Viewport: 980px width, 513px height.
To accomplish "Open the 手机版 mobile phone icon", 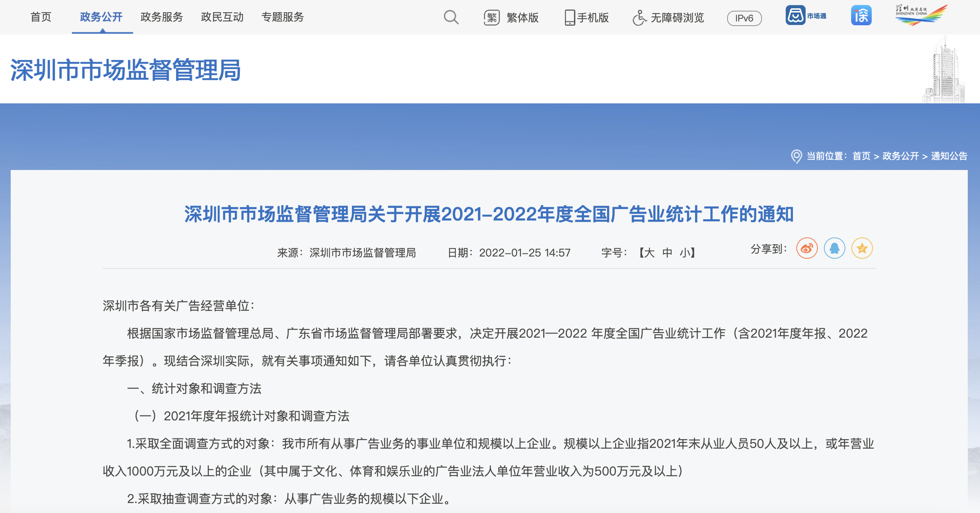I will 570,18.
